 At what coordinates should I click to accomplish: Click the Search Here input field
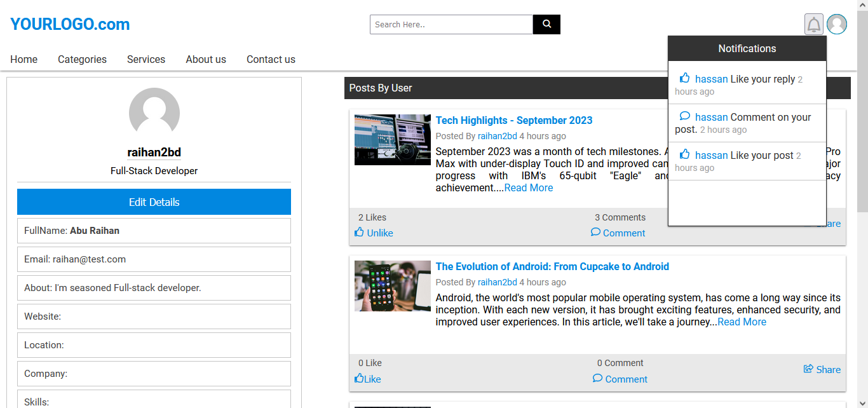[451, 25]
